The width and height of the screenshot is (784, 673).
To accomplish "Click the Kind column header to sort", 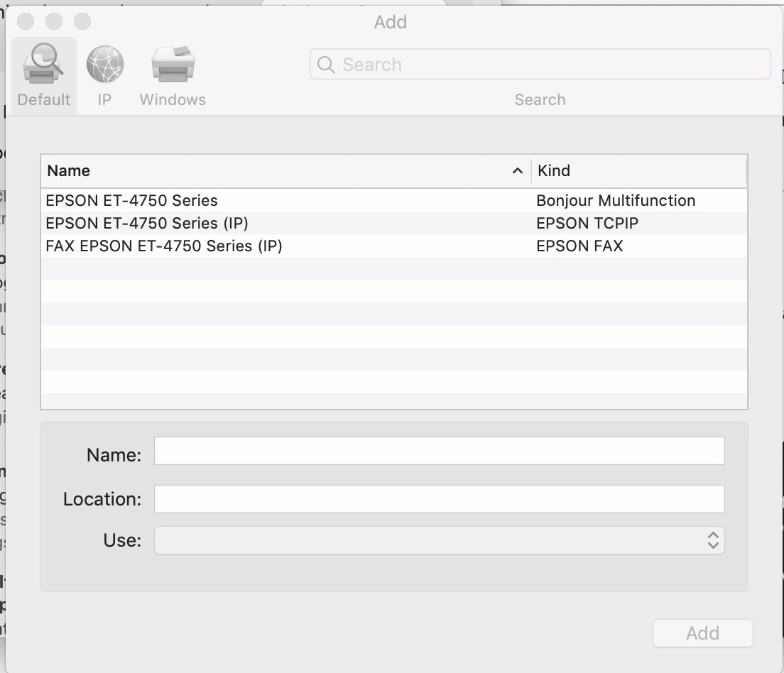I will 555,170.
